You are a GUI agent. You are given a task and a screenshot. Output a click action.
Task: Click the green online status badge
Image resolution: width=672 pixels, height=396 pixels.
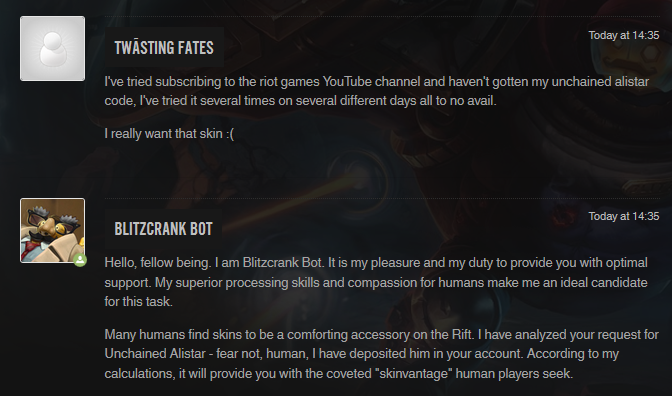click(80, 260)
